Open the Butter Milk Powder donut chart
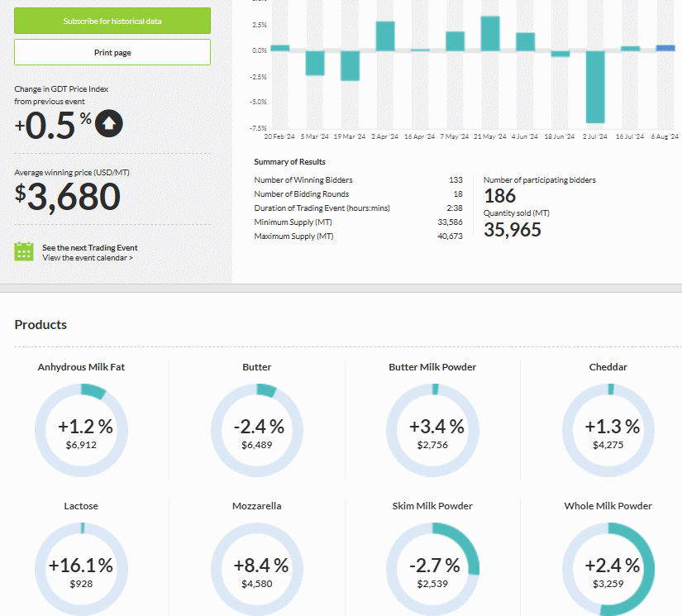Image resolution: width=682 pixels, height=616 pixels. [x=433, y=430]
